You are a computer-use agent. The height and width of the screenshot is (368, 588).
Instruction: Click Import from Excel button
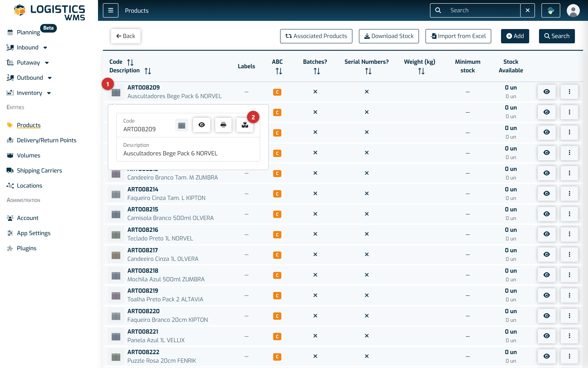click(458, 36)
